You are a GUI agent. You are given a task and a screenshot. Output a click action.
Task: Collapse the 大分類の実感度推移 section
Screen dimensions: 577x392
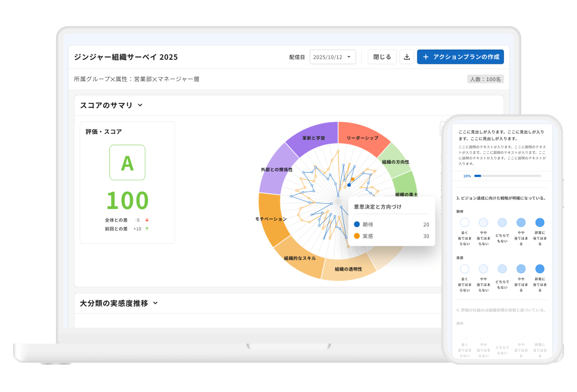click(155, 303)
